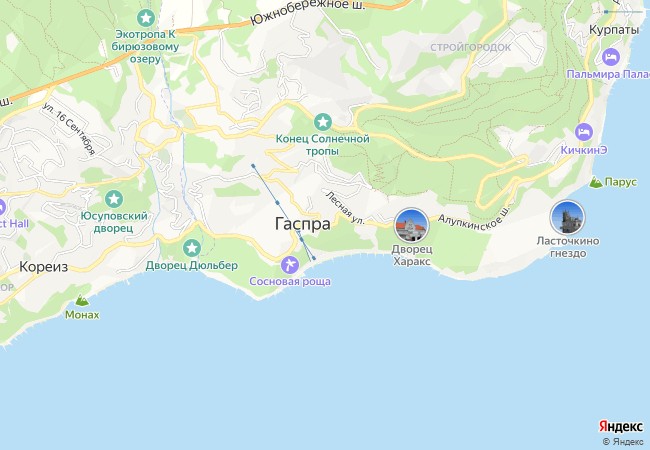Open the Юсуповский дворец landmark star marker
This screenshot has width=650, height=450.
tap(114, 199)
